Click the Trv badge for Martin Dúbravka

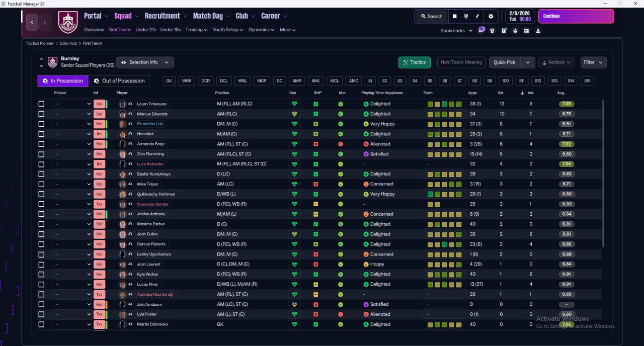point(99,324)
